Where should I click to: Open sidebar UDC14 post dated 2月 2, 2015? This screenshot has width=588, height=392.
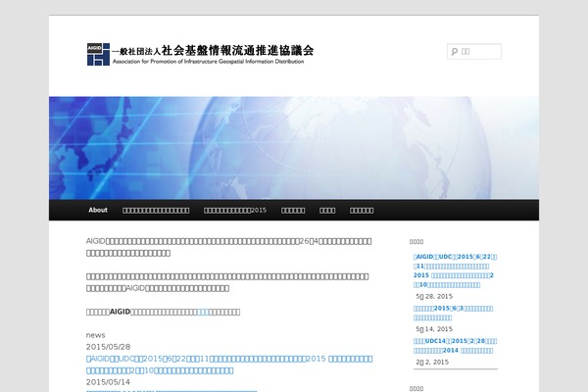pos(456,346)
